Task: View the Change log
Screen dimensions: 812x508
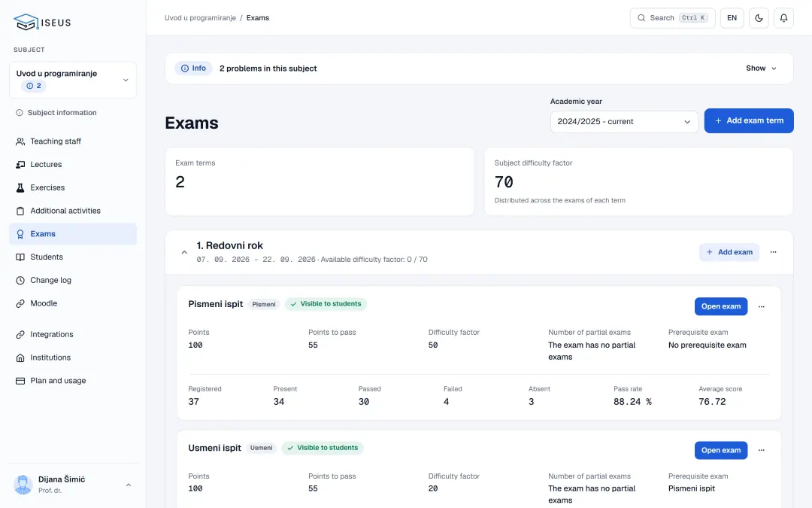Action: tap(73, 281)
